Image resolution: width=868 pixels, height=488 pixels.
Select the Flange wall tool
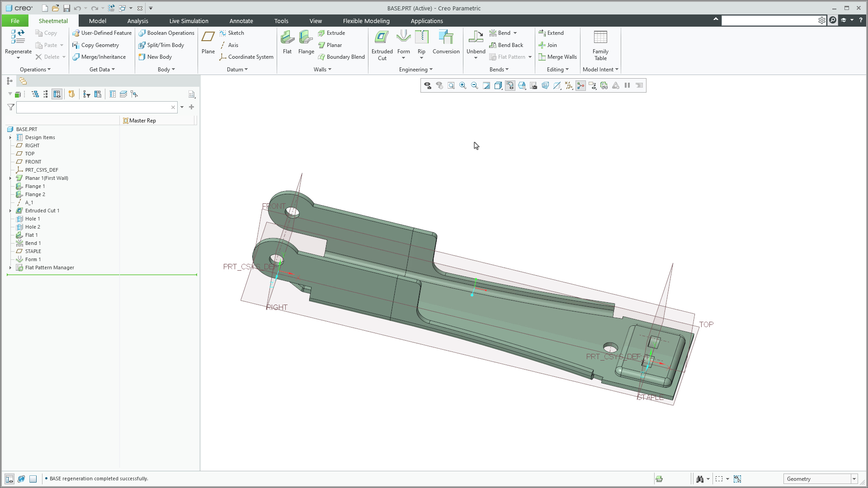(x=306, y=42)
